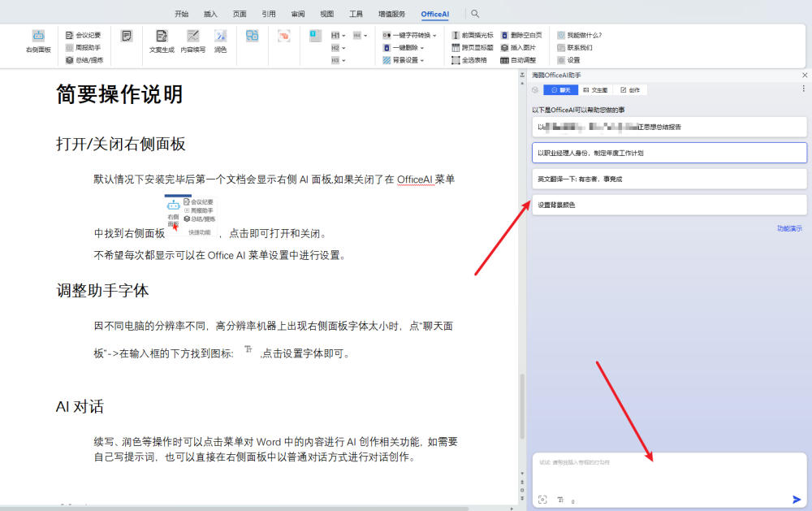Click the 联系我们 contact us item
The height and width of the screenshot is (511, 812).
coord(575,48)
